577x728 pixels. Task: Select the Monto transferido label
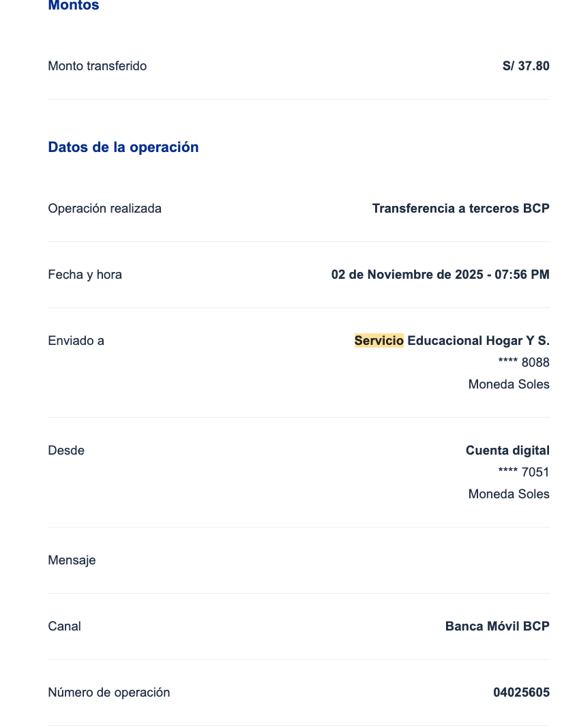[x=98, y=66]
